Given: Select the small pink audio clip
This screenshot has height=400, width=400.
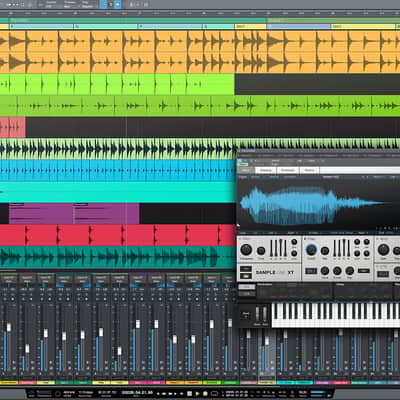Looking at the screenshot, I should [13, 127].
